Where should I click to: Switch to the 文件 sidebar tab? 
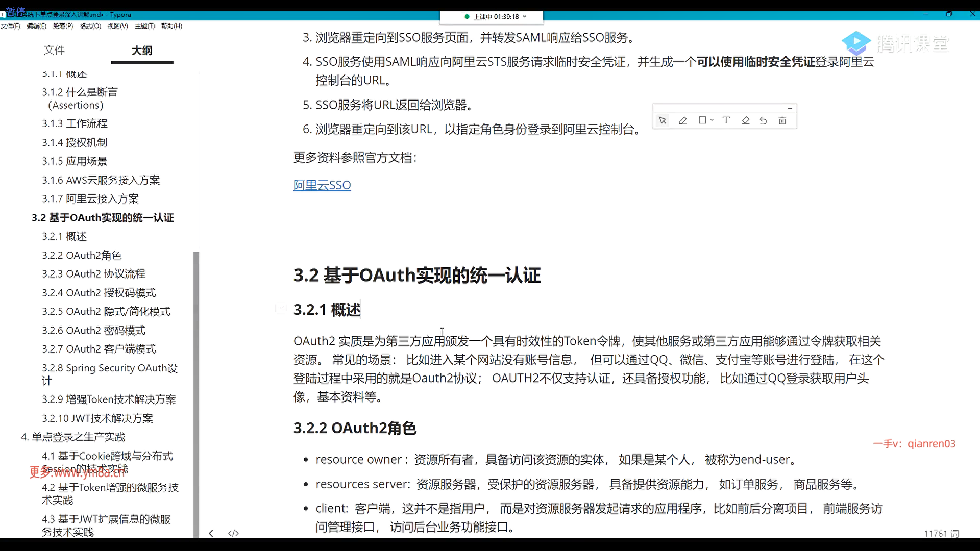54,50
